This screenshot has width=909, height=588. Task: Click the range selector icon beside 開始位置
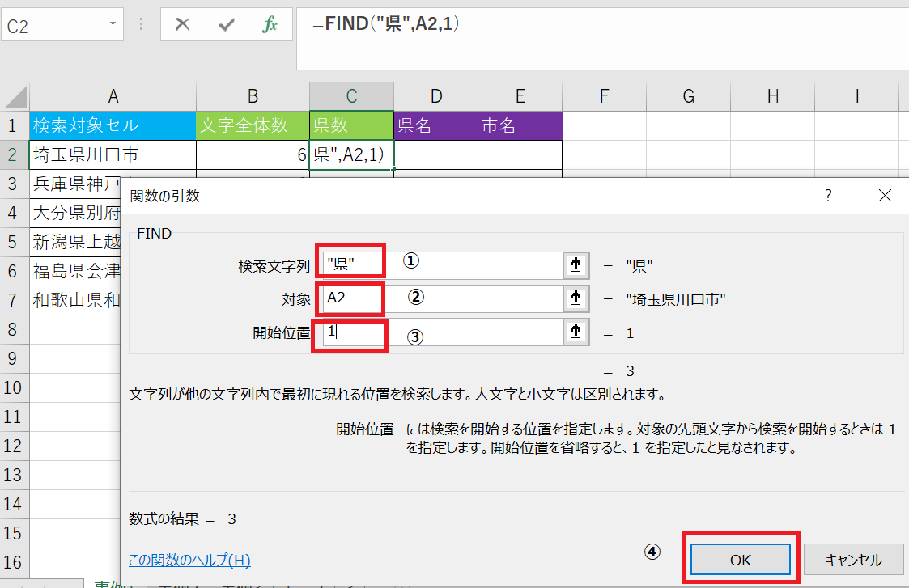pos(575,332)
